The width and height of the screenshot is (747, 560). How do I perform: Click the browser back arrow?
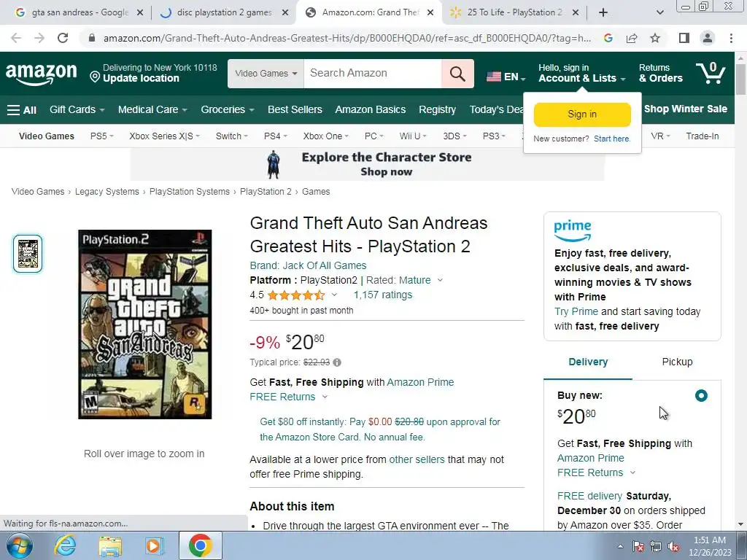tap(16, 38)
